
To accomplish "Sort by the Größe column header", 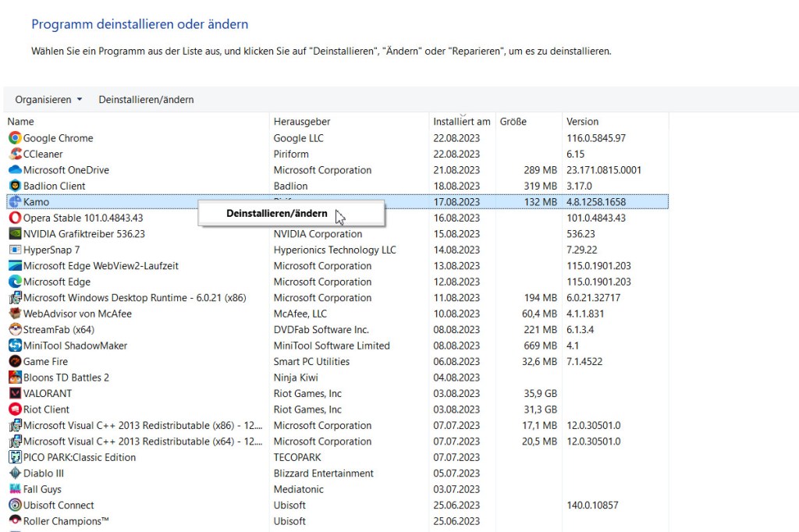I will point(513,121).
